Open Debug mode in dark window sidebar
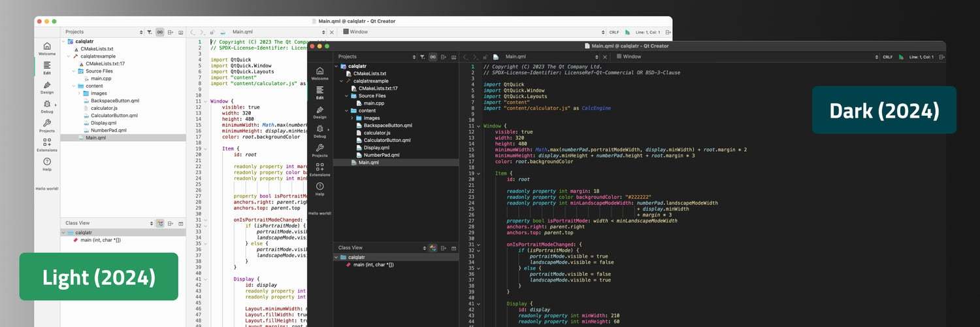980x327 pixels. coord(319,131)
